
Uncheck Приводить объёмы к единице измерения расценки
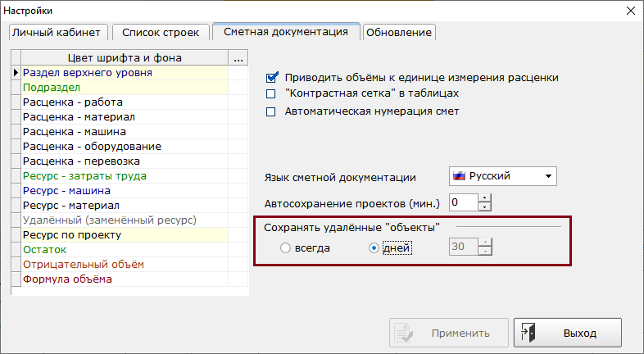tap(272, 78)
